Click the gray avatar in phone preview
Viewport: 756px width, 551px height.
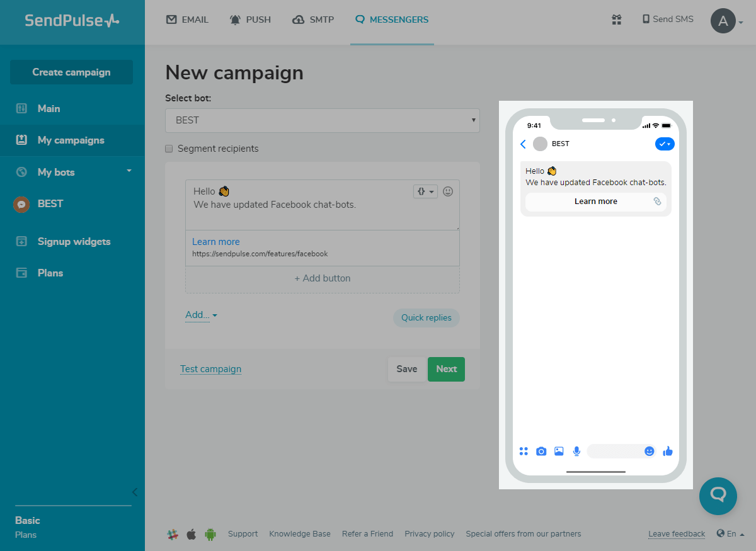[540, 144]
